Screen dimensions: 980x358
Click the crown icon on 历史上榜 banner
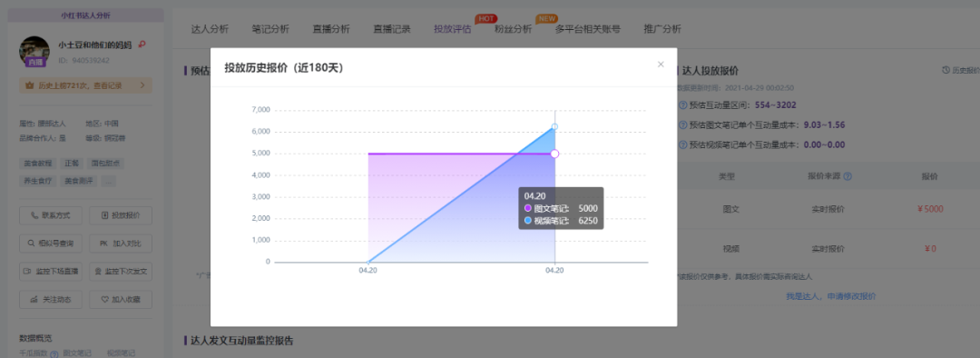[29, 85]
